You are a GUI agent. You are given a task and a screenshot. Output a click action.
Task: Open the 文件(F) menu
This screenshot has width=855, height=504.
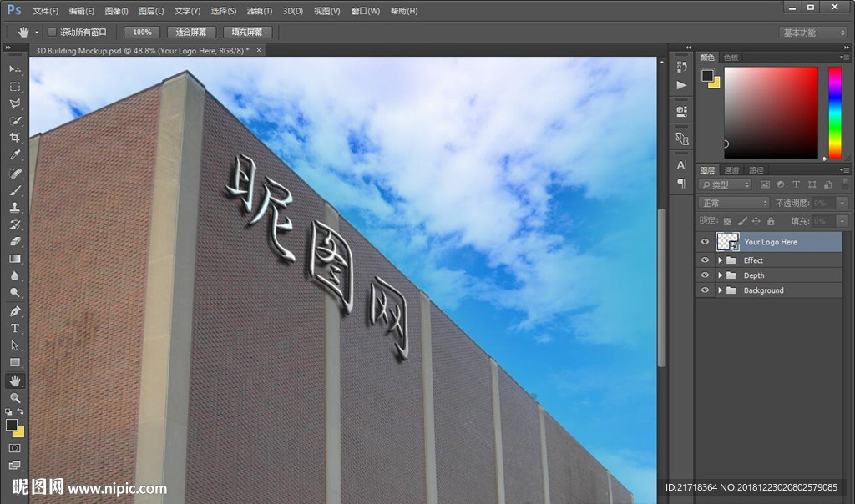45,11
